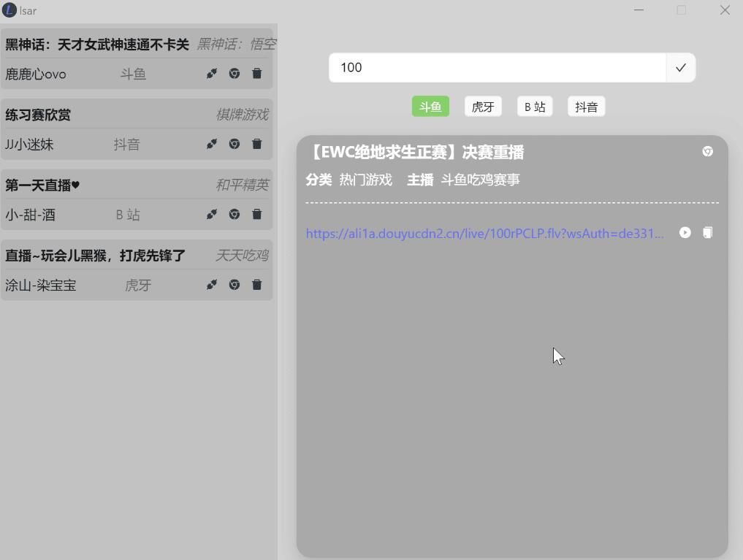Open JJ小迷妹 room in the browser icon
Viewport: 743px width, 560px height.
pyautogui.click(x=234, y=144)
